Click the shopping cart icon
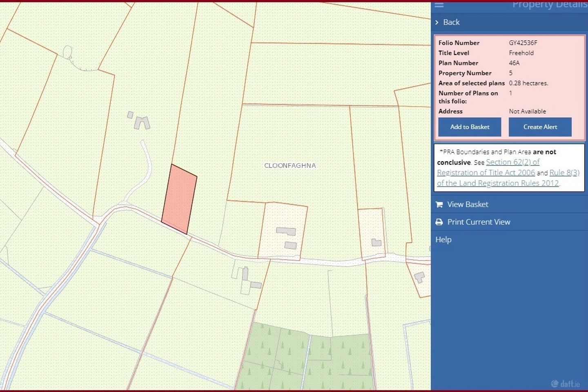 click(439, 205)
